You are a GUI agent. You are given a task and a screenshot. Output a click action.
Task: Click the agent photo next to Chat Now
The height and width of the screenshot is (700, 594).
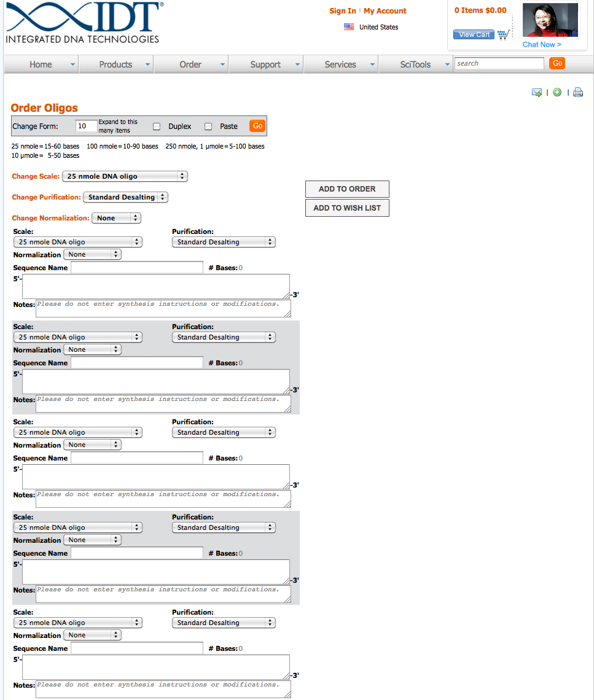pos(549,20)
